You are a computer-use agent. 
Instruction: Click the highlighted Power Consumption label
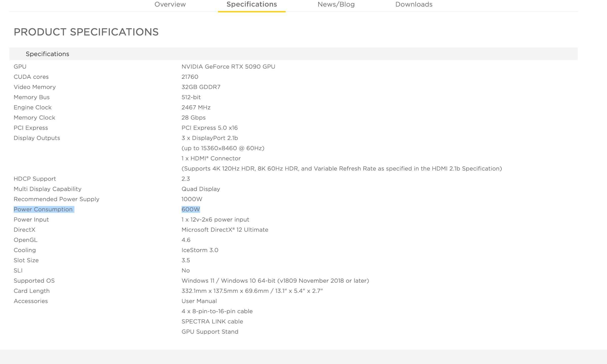point(43,209)
